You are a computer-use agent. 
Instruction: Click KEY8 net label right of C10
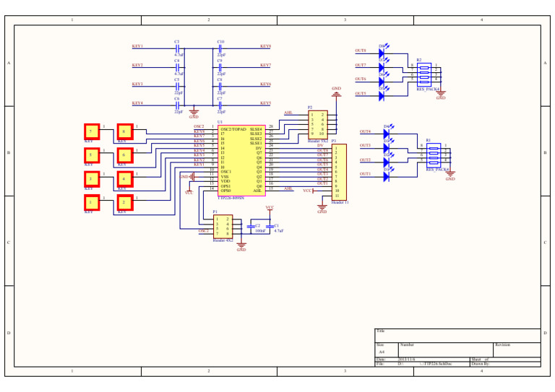click(x=265, y=46)
